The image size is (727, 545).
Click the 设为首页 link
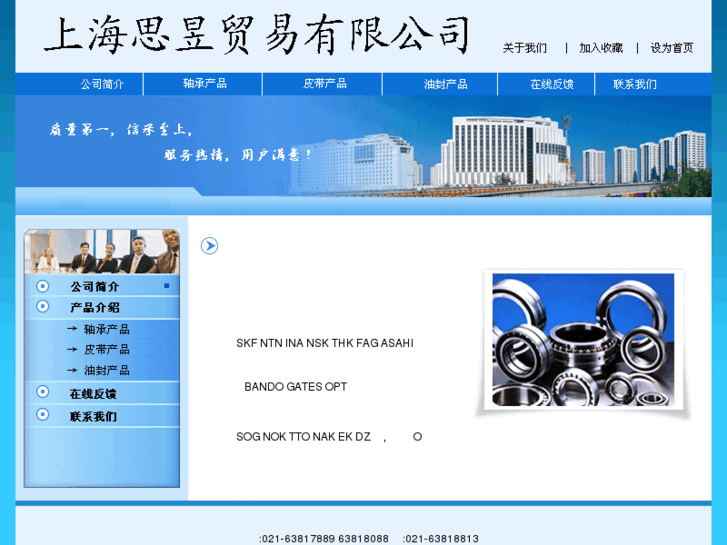point(672,48)
